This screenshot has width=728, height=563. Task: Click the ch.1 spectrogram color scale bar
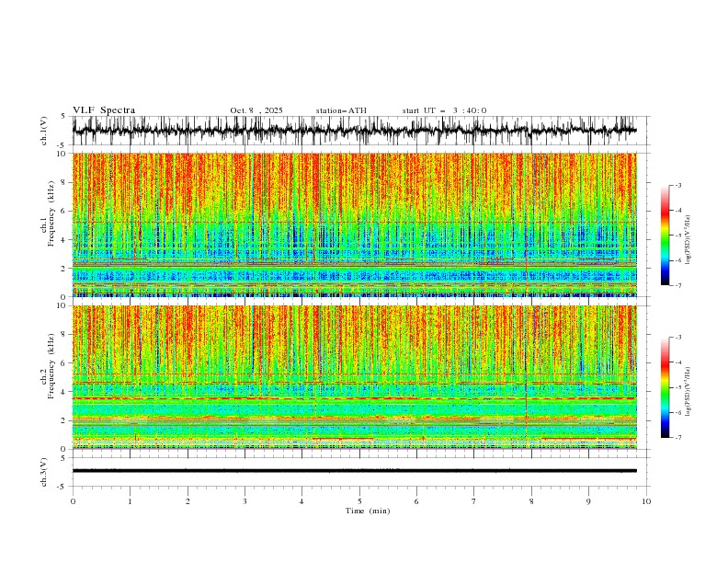tap(665, 236)
